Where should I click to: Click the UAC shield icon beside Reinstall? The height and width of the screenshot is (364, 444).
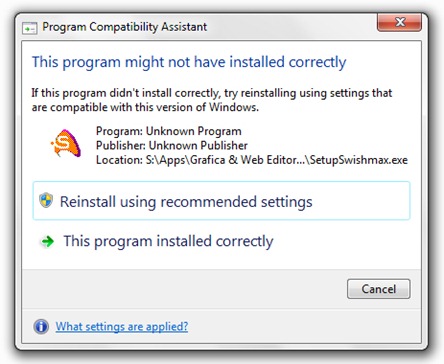point(46,200)
